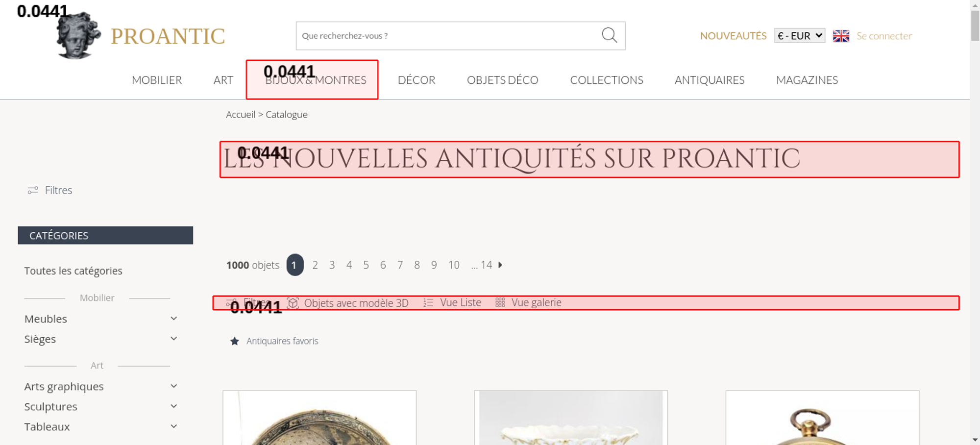The height and width of the screenshot is (445, 980).
Task: Click the Meubles category label
Action: click(46, 319)
